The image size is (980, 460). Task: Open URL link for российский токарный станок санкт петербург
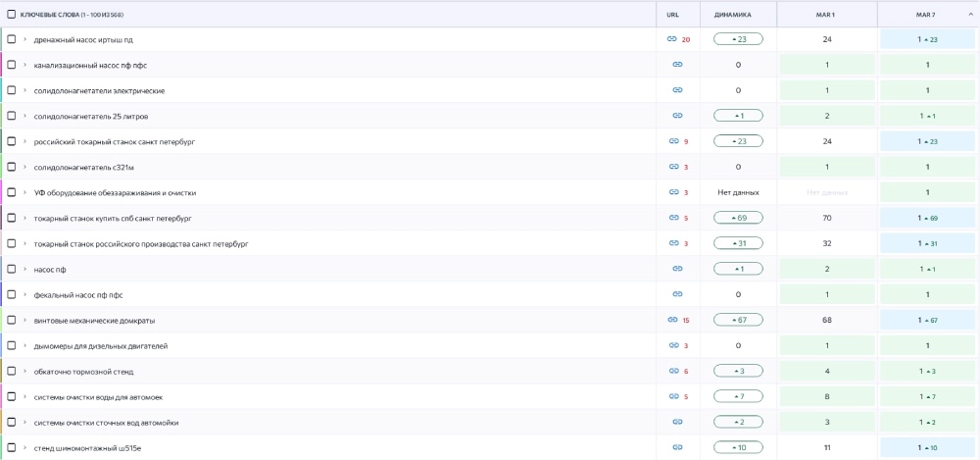(674, 141)
